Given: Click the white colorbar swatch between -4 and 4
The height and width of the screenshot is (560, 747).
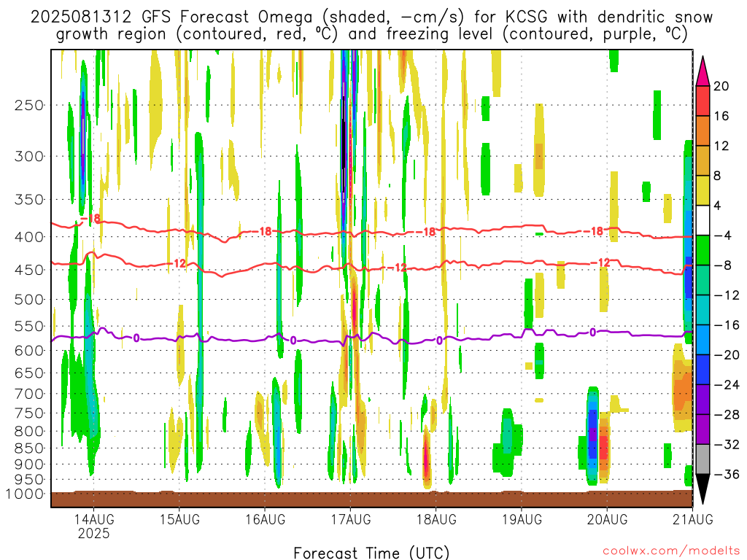Looking at the screenshot, I should click(703, 220).
